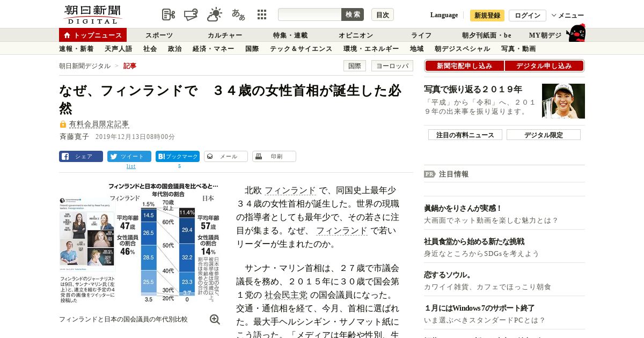Open 地域 submenu item

pyautogui.click(x=416, y=49)
